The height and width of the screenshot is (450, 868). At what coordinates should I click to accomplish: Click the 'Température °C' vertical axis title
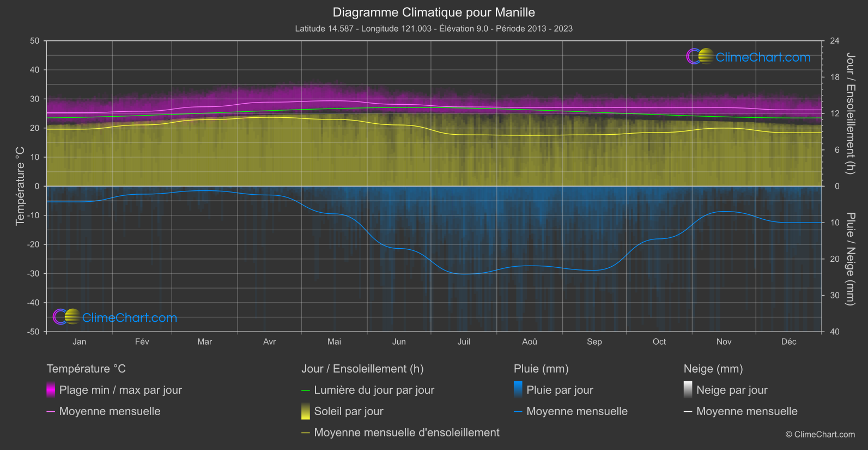click(x=20, y=185)
